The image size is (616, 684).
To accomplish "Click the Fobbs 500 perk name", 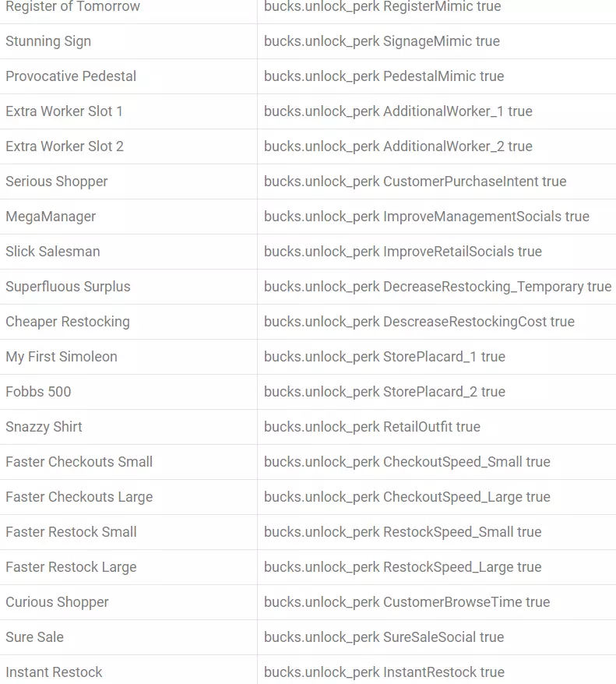I will [38, 392].
